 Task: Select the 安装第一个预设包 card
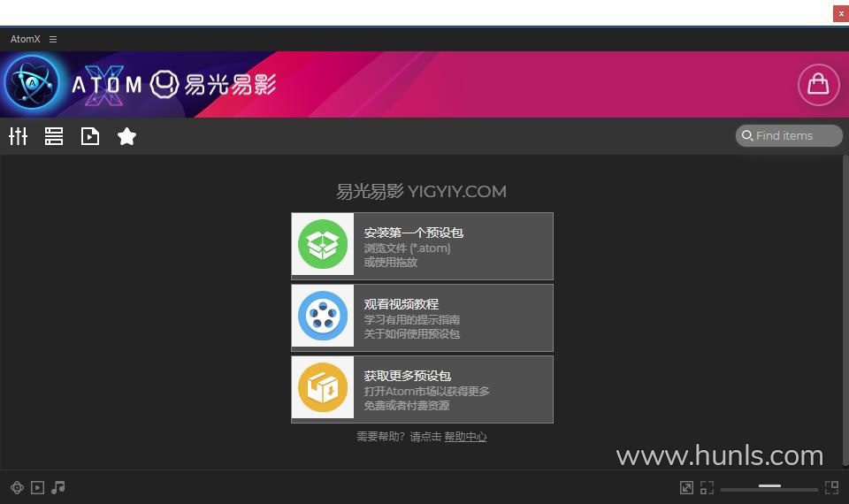422,247
